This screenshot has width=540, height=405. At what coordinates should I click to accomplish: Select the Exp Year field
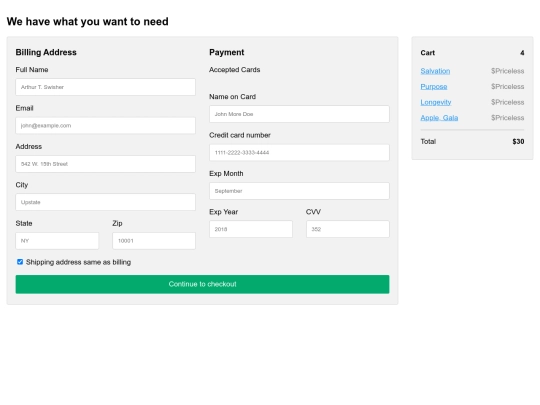251,229
